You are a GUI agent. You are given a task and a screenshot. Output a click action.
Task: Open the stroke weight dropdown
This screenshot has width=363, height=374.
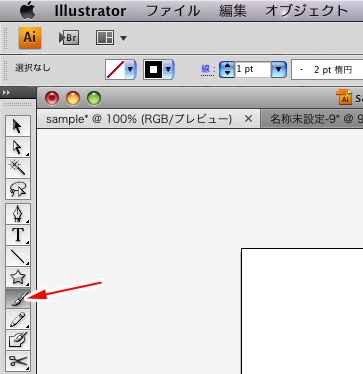[x=279, y=70]
